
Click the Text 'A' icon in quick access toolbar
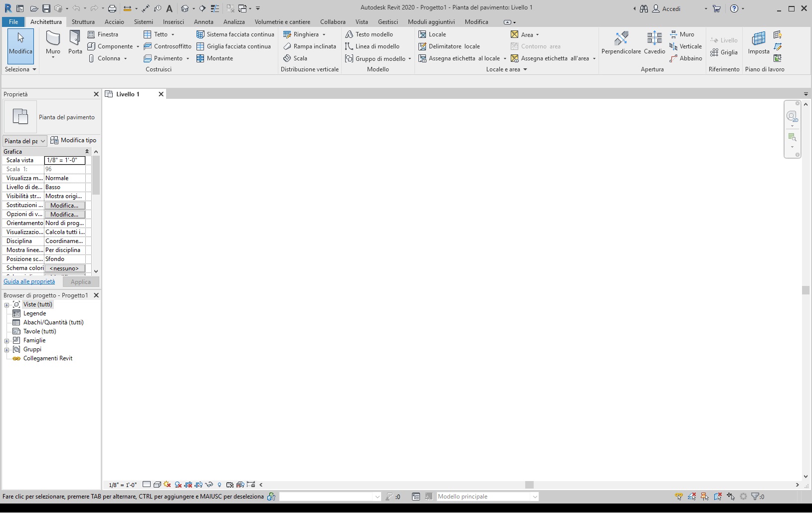pos(170,8)
